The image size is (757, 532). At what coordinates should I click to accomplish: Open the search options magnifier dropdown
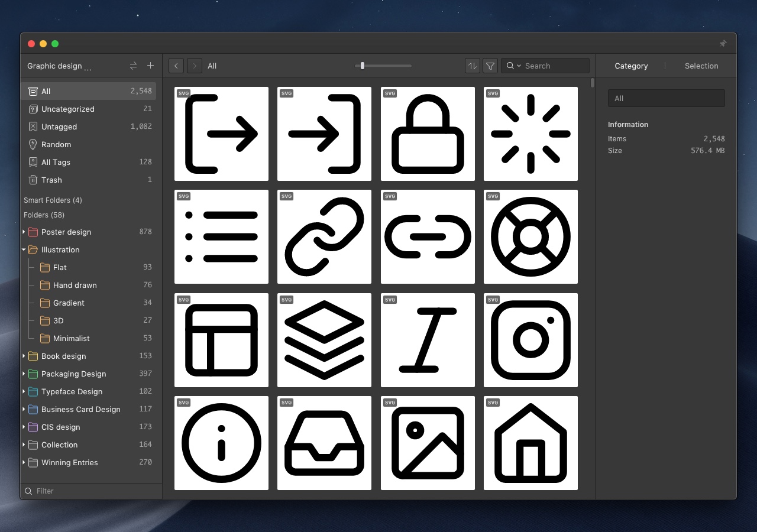[513, 66]
